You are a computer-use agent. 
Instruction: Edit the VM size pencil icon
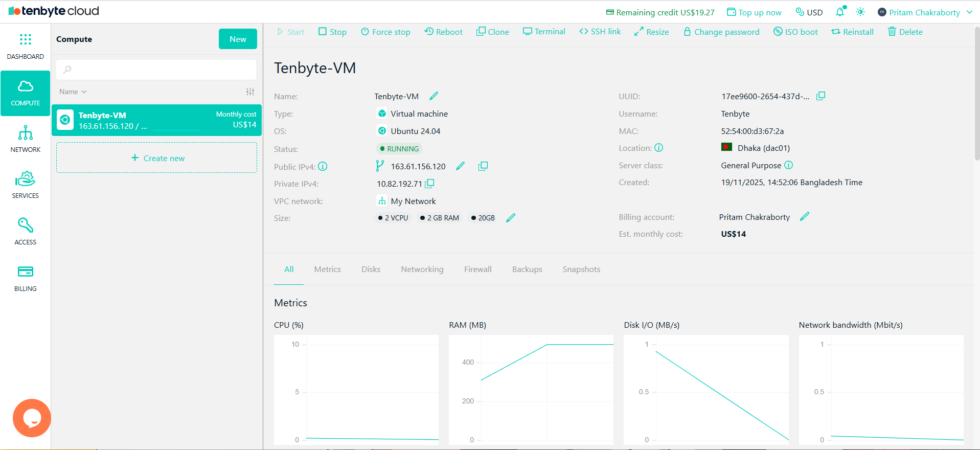tap(510, 218)
